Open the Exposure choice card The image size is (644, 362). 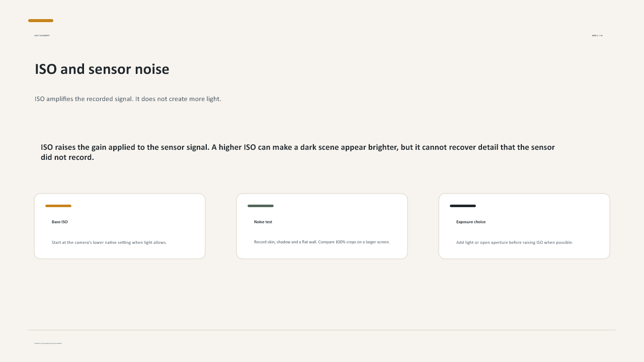[x=524, y=226]
